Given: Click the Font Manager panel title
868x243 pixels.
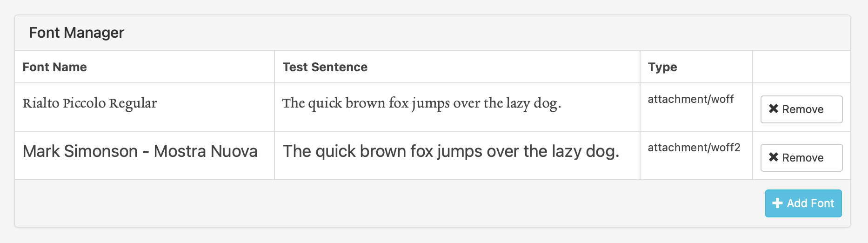Looking at the screenshot, I should 77,33.
